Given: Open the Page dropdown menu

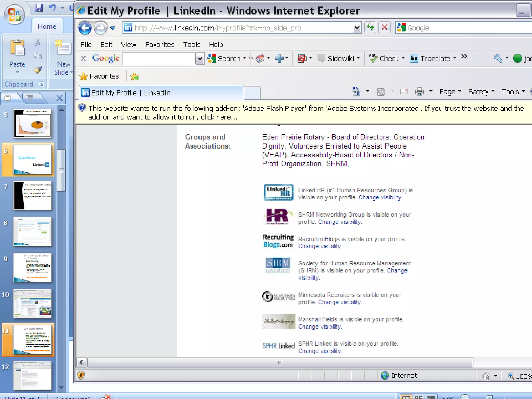Looking at the screenshot, I should click(x=450, y=92).
